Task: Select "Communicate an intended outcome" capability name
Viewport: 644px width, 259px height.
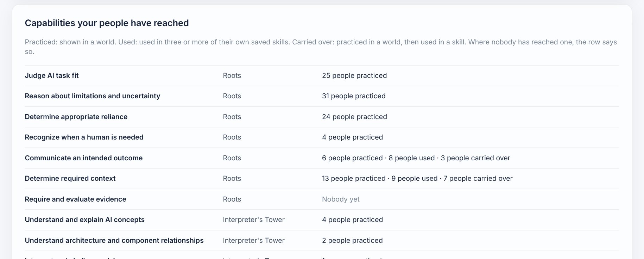Action: point(84,158)
